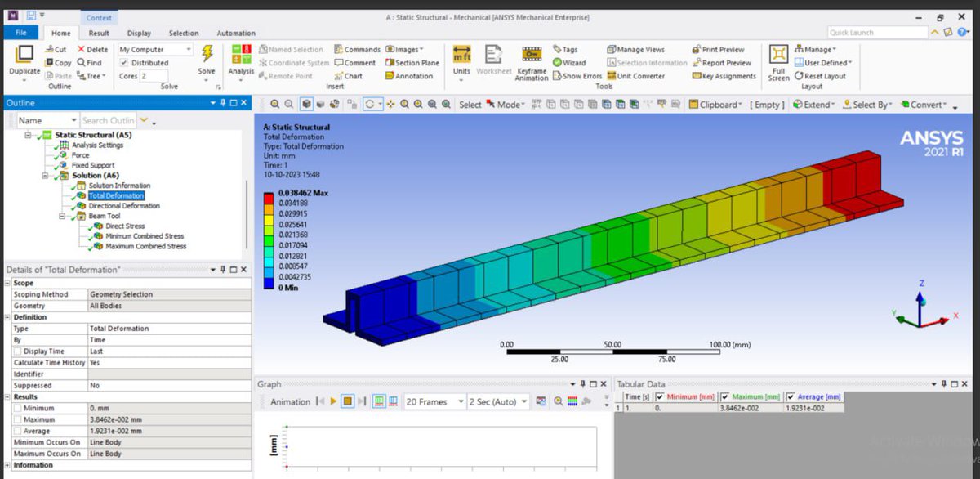This screenshot has height=479, width=980.
Task: Open the My Computer solve target dropdown
Action: 155,50
